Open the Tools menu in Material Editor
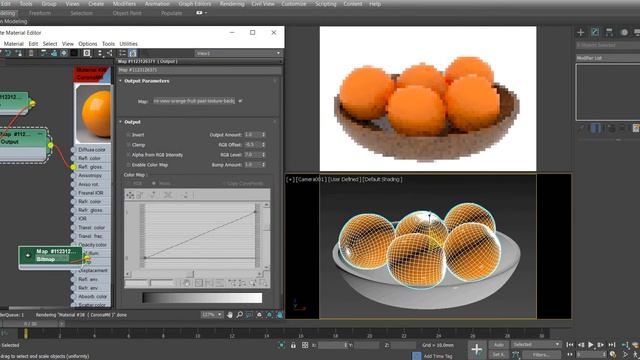 point(108,44)
